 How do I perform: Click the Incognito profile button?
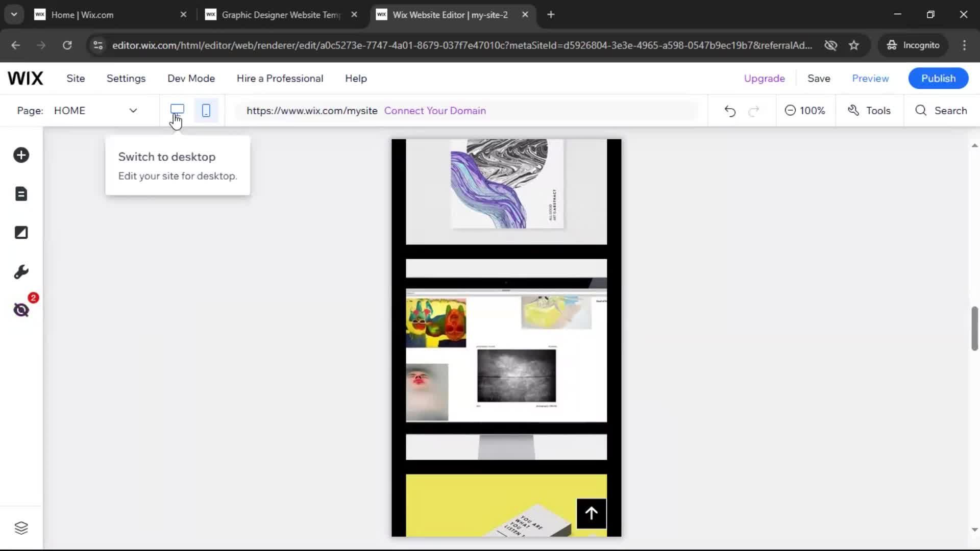point(913,45)
